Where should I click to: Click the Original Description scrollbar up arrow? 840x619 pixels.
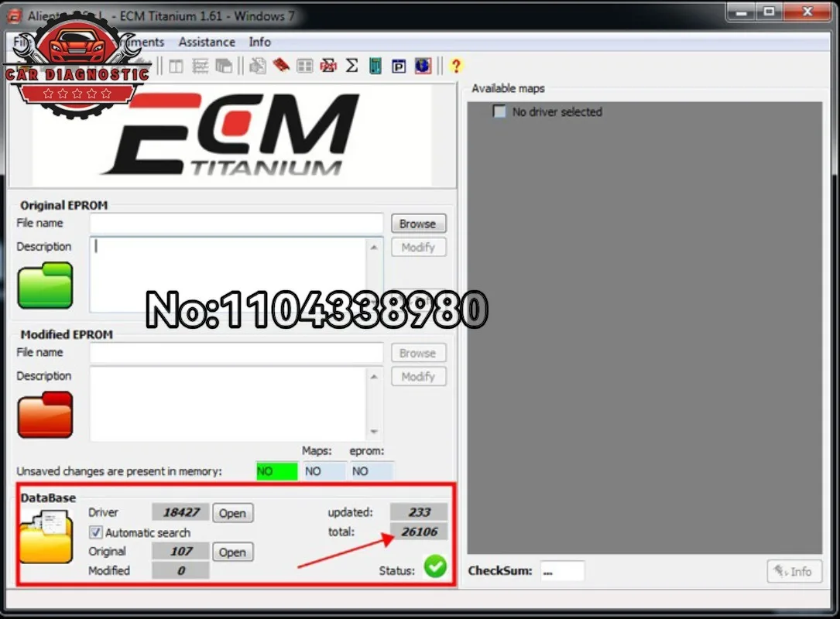click(x=374, y=247)
